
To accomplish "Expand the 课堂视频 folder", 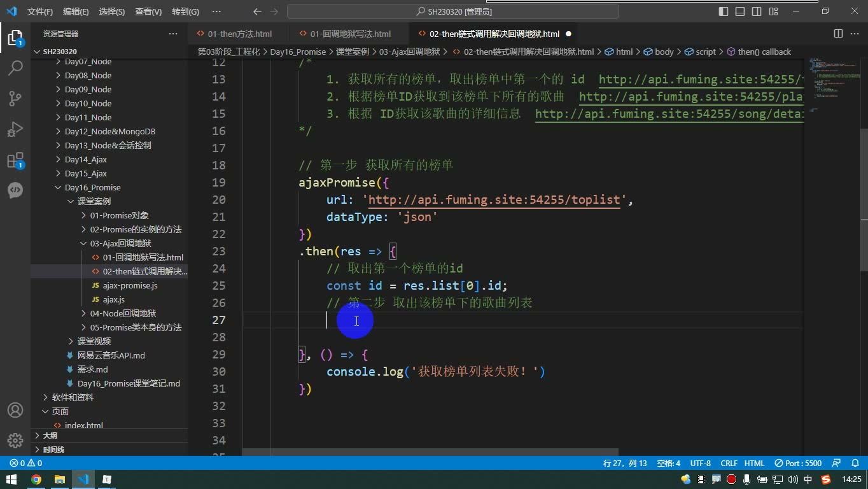I will click(x=109, y=341).
